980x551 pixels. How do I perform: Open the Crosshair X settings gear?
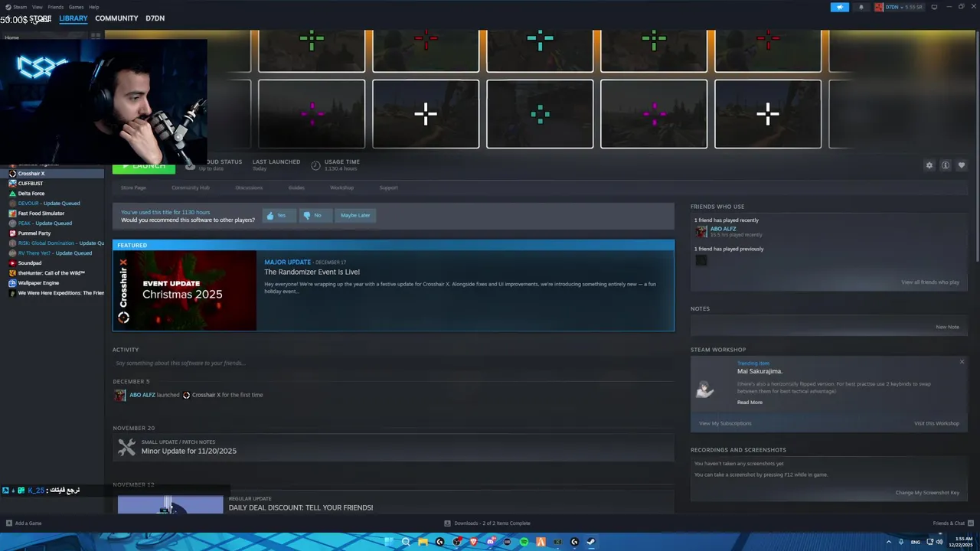point(929,165)
